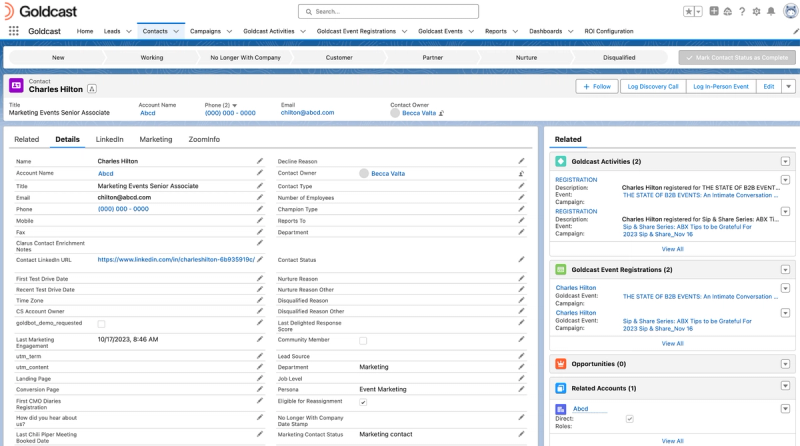Open the Reports nav dropdown arrow
This screenshot has width=800, height=446.
515,31
